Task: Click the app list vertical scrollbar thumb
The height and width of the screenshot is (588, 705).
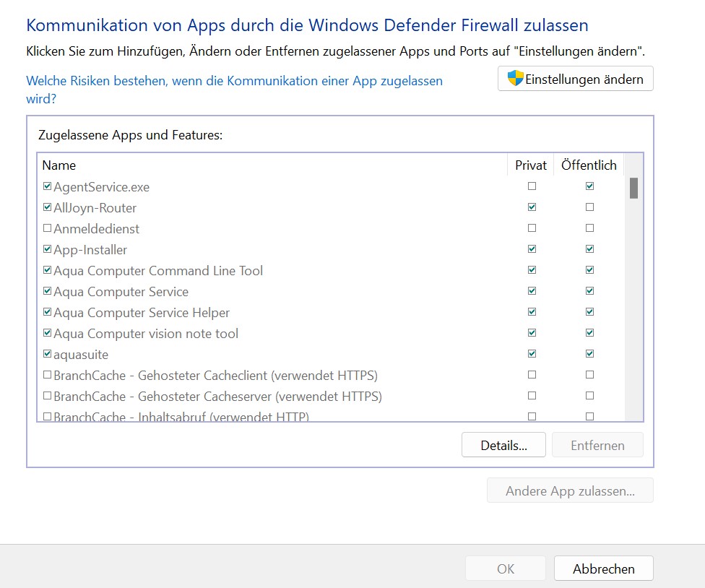Action: click(633, 188)
